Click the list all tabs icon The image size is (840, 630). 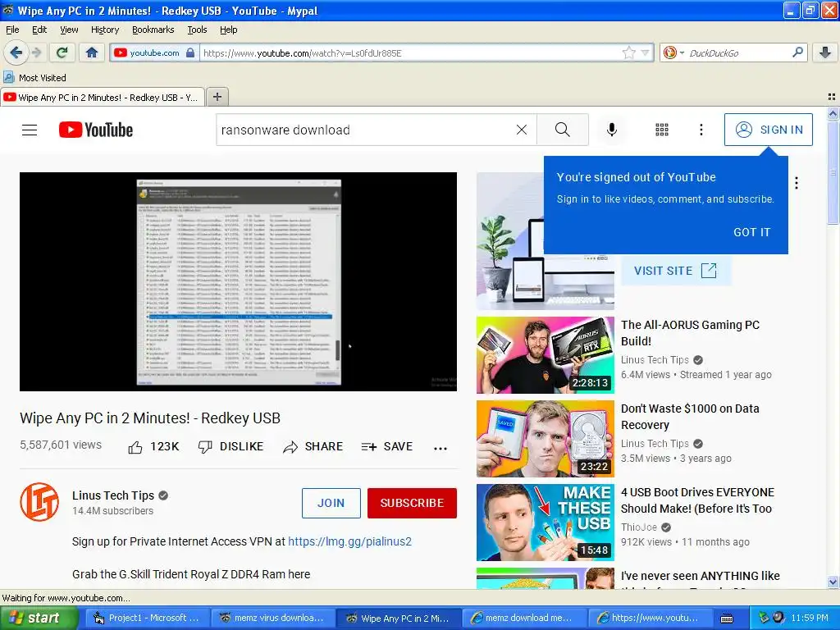pyautogui.click(x=832, y=97)
